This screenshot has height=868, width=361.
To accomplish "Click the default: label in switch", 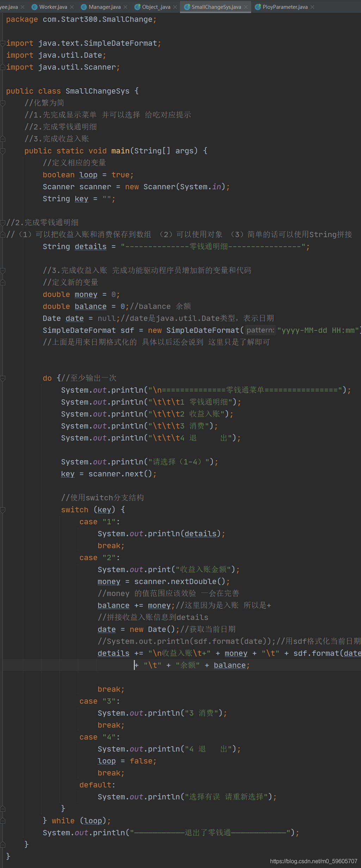I will point(97,785).
